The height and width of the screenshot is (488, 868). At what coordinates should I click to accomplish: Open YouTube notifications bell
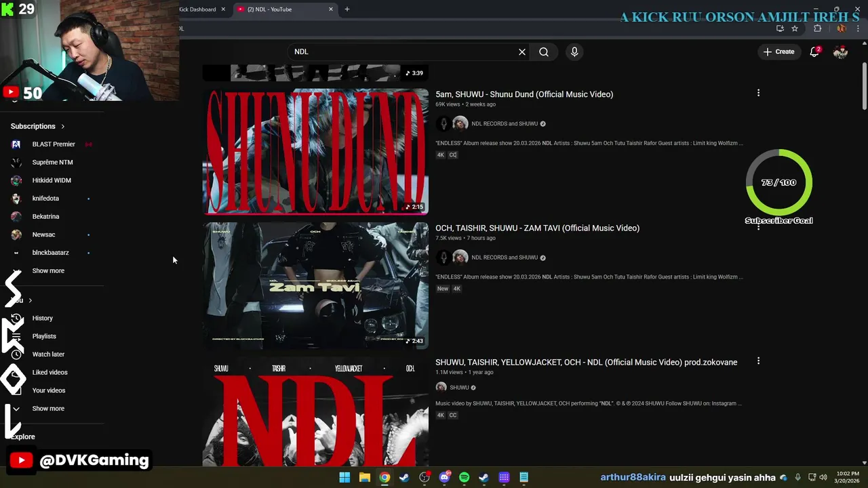[814, 52]
